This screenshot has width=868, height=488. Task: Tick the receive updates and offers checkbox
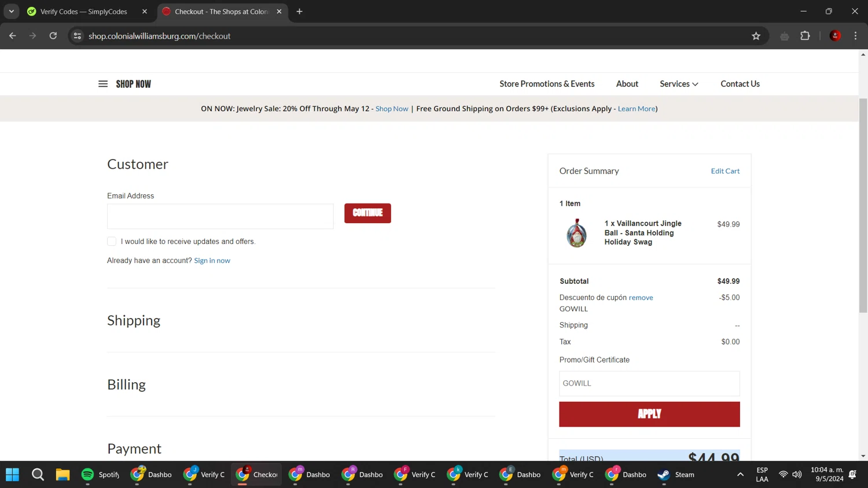coord(112,241)
